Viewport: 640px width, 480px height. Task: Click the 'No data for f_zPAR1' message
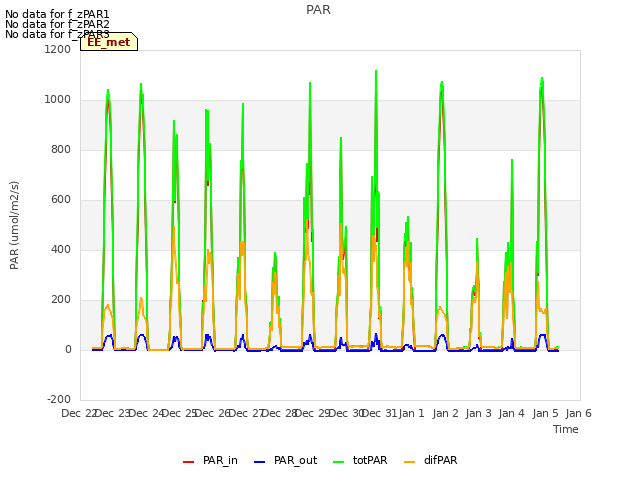[x=57, y=14]
